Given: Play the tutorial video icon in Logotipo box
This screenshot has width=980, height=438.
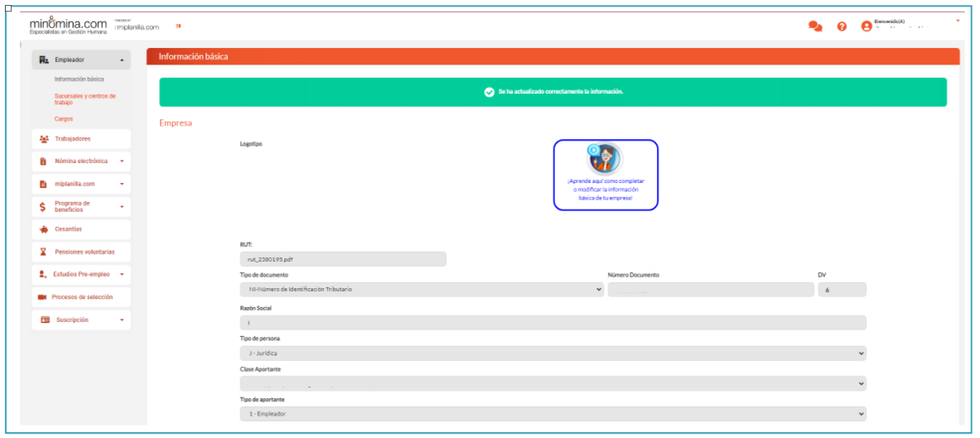Looking at the screenshot, I should 593,151.
